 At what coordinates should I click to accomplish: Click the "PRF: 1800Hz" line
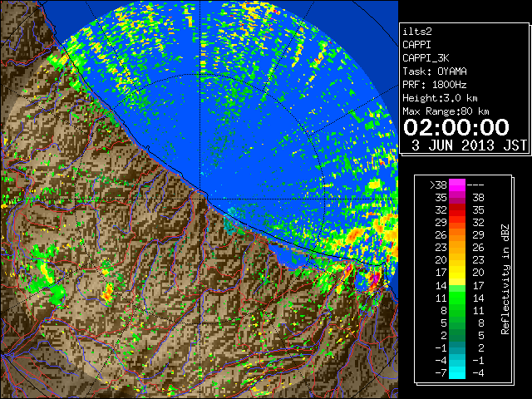[x=434, y=85]
